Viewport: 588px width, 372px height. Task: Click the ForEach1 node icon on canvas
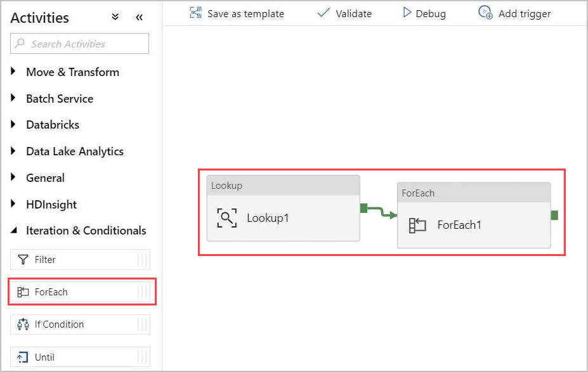coord(417,225)
